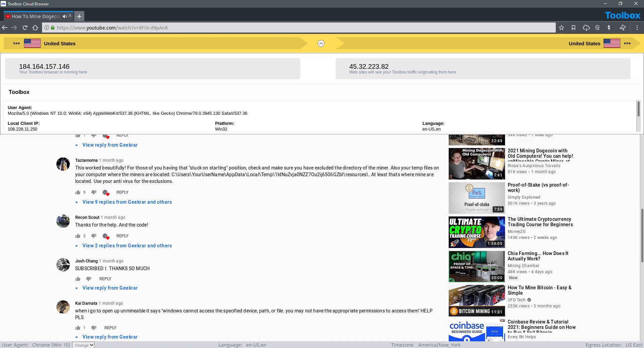Click Timezone America/New_York in status bar
Image resolution: width=644 pixels, height=348 pixels.
tap(426, 345)
